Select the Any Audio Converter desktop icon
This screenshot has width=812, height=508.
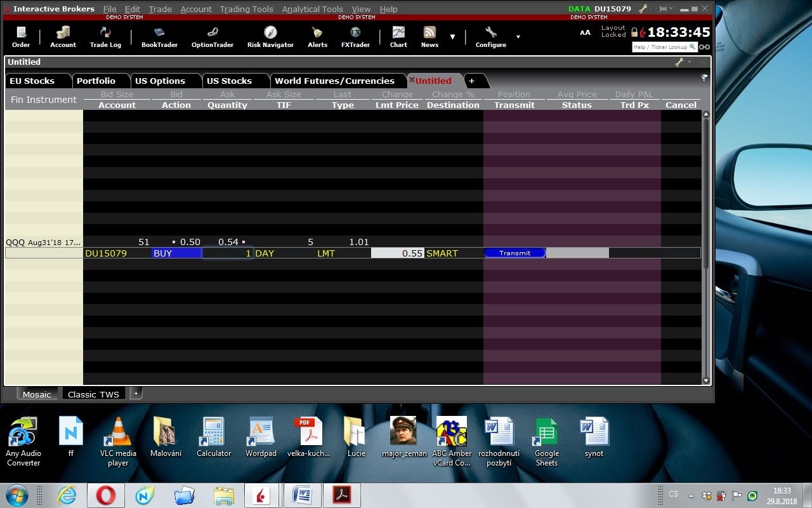pos(23,442)
